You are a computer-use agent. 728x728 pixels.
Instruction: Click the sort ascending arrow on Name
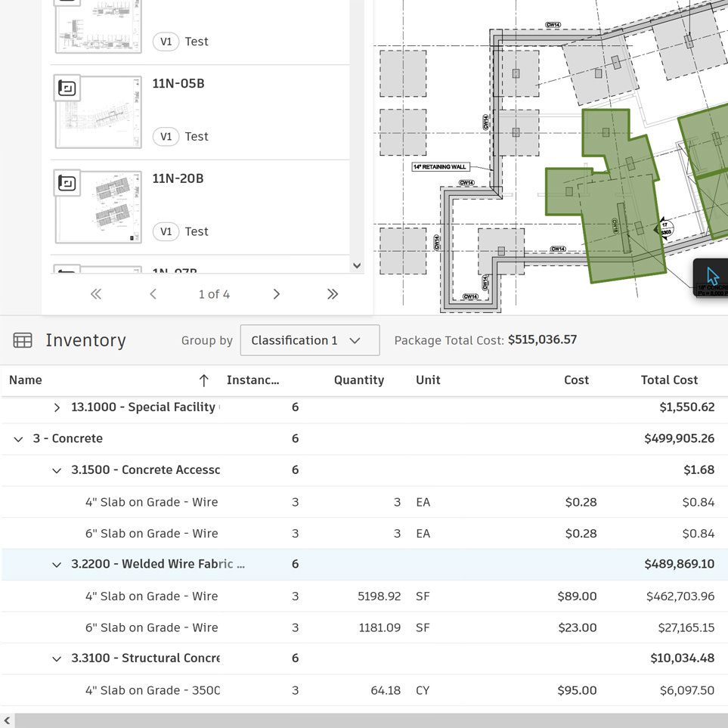click(x=203, y=380)
